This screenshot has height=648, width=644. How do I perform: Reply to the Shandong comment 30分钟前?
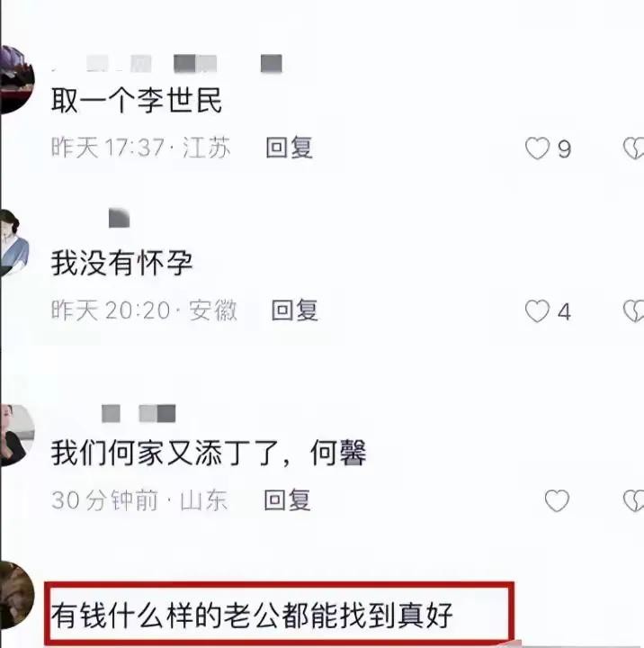click(x=287, y=499)
